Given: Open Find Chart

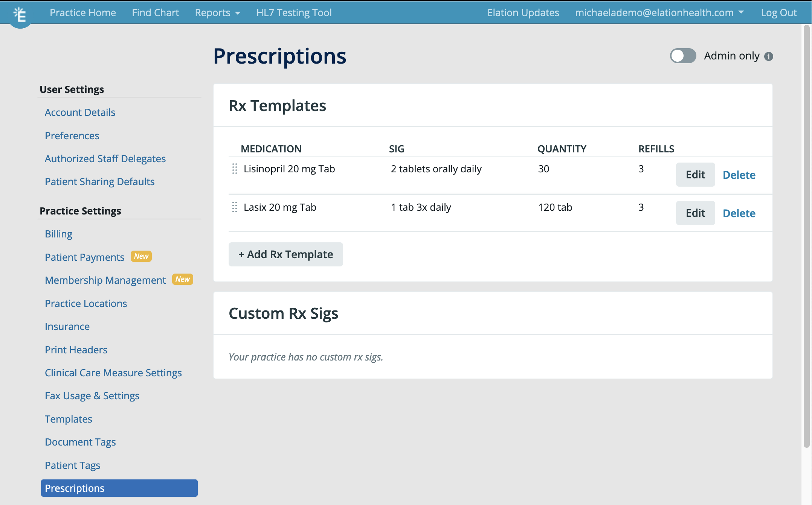Looking at the screenshot, I should 155,12.
